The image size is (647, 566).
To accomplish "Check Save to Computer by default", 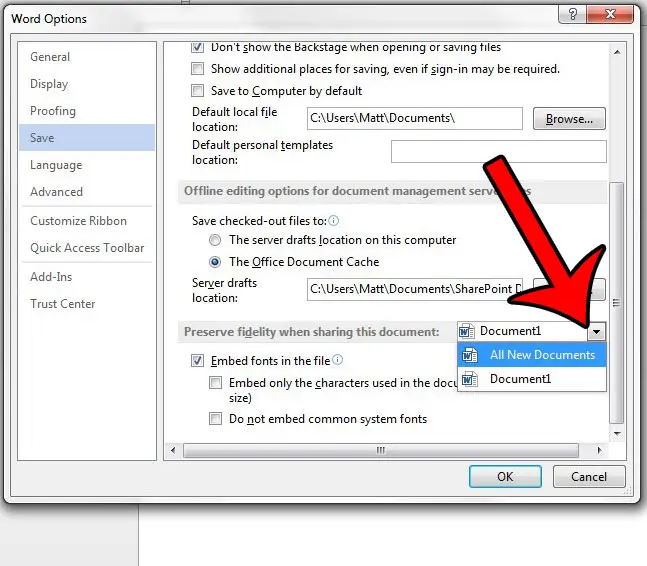I will point(198,90).
